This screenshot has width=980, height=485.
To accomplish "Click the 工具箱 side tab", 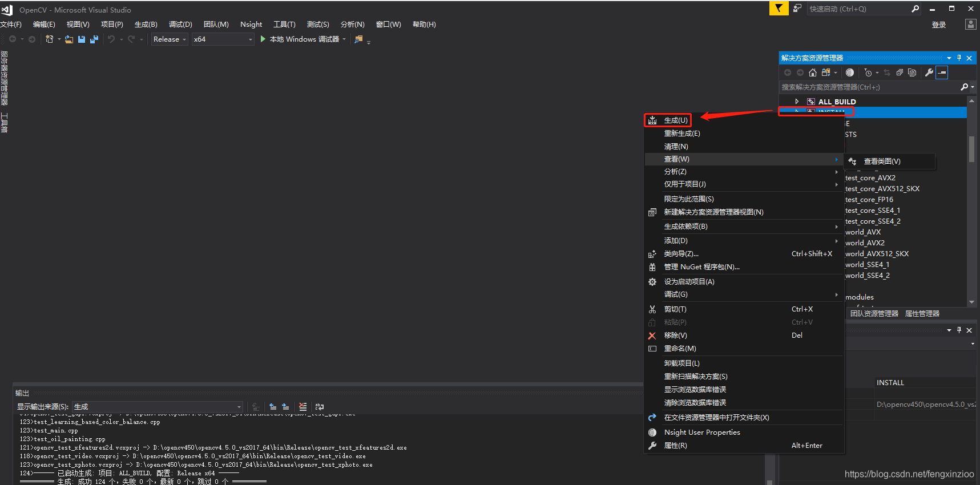I will coord(4,123).
